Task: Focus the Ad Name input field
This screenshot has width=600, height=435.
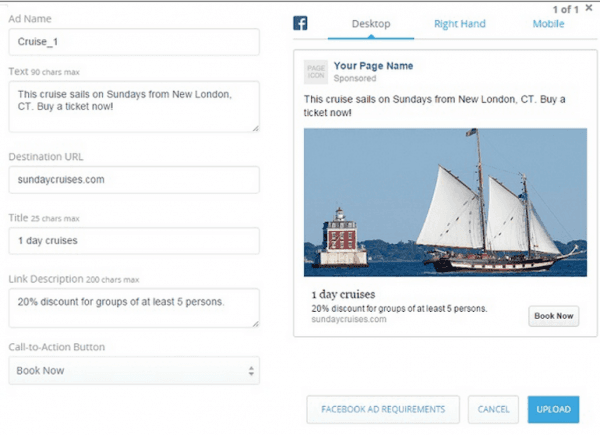Action: (133, 42)
